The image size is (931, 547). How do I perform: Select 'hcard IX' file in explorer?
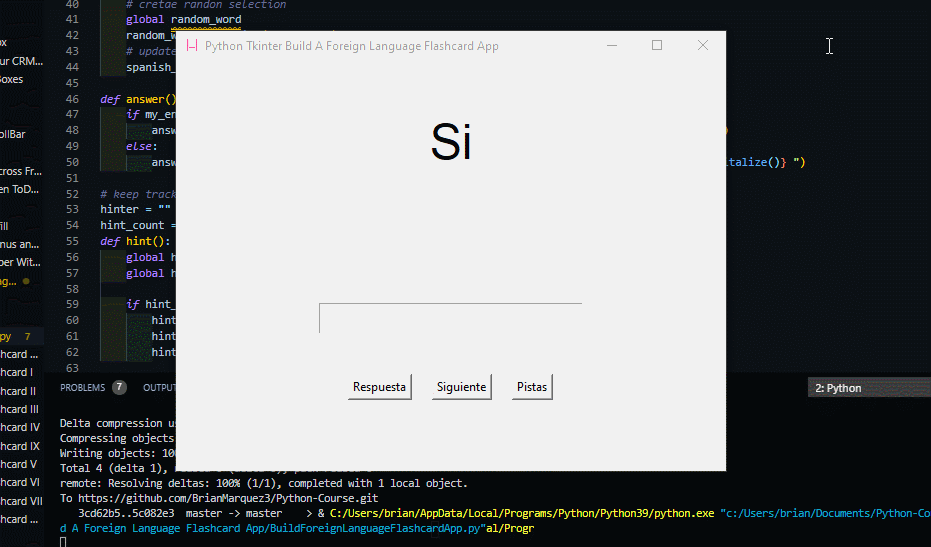(21, 446)
